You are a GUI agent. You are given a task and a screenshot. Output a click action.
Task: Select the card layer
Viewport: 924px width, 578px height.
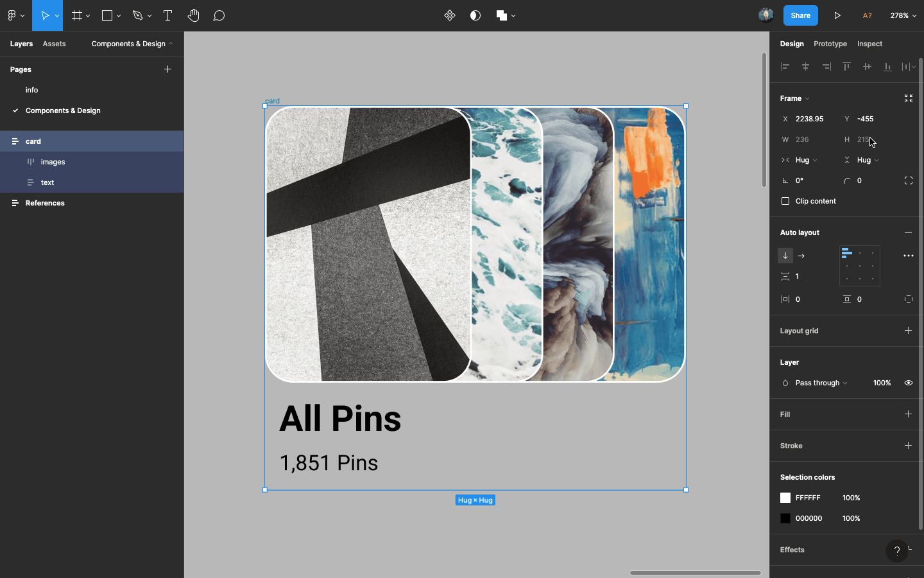92,141
